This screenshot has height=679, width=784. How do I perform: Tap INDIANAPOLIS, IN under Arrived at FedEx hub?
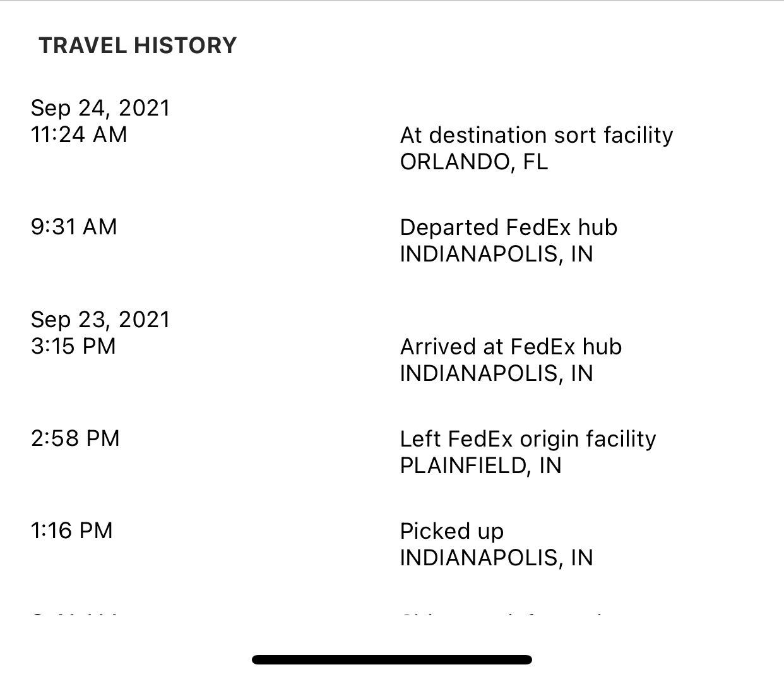(x=497, y=373)
